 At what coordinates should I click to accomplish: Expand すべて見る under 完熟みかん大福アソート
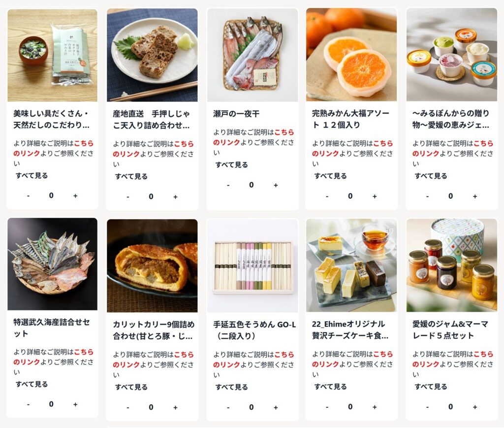point(330,176)
